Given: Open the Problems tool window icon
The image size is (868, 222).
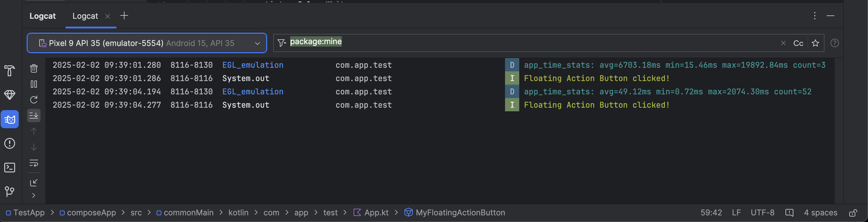Looking at the screenshot, I should 9,143.
